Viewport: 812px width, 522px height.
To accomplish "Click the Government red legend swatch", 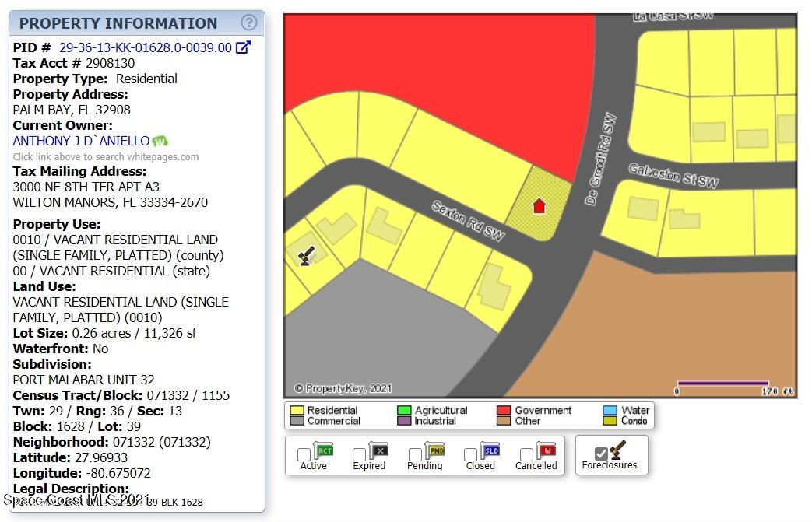I will (x=504, y=410).
